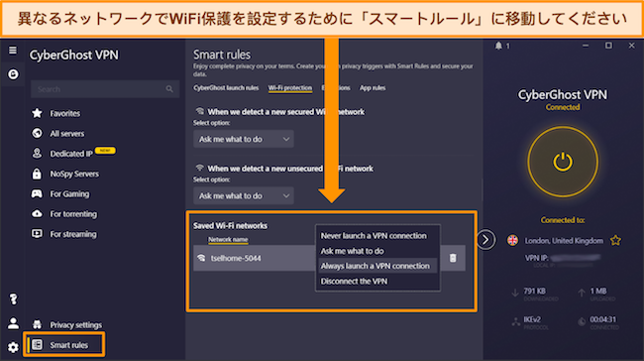
Task: Open For Gaming servers
Action: pyautogui.click(x=69, y=193)
